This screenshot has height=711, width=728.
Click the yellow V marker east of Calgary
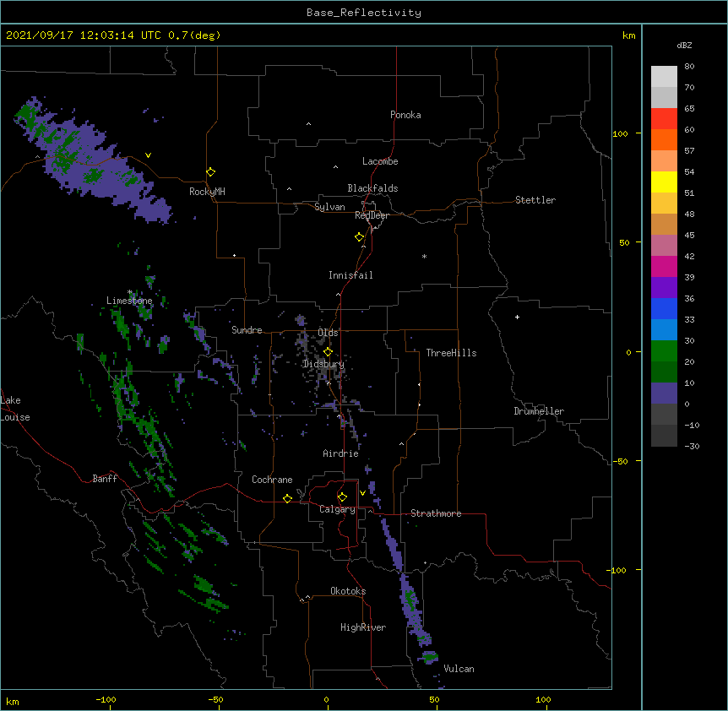[x=362, y=493]
